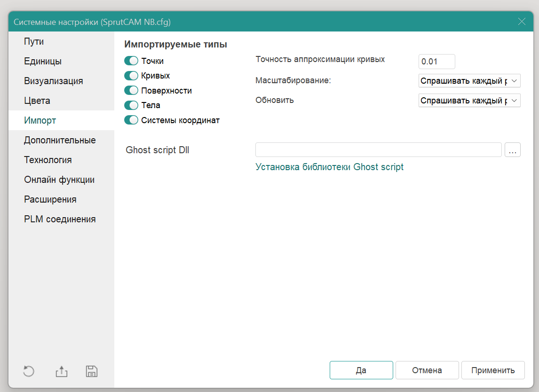Select the Технология section
Screen dimensions: 539x392
click(48, 160)
